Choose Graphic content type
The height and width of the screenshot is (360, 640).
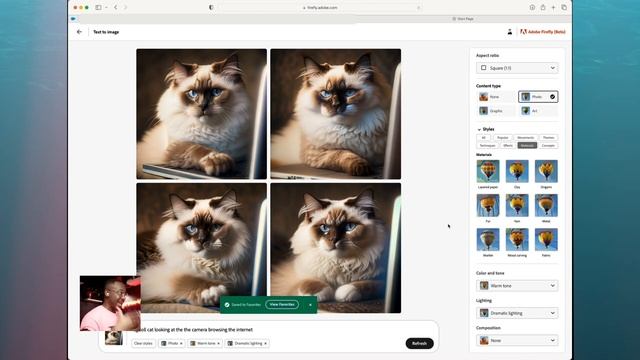click(x=496, y=111)
